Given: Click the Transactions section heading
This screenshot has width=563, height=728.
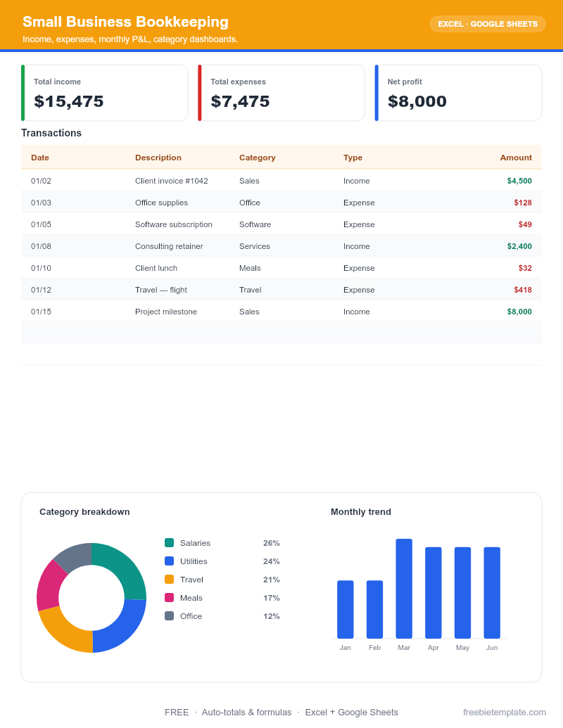Looking at the screenshot, I should pyautogui.click(x=51, y=133).
